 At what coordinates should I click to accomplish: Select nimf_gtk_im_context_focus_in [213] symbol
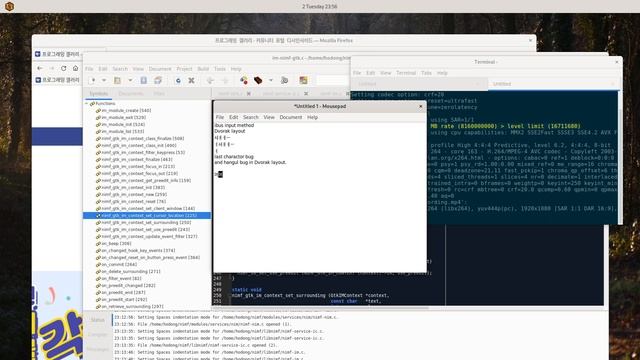coord(138,167)
